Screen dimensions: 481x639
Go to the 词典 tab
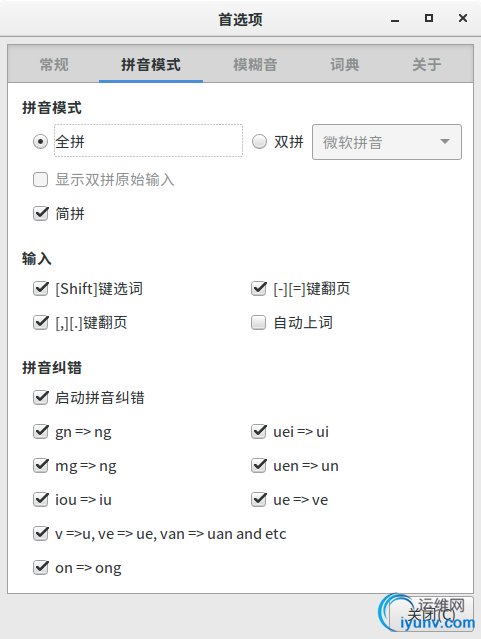345,64
